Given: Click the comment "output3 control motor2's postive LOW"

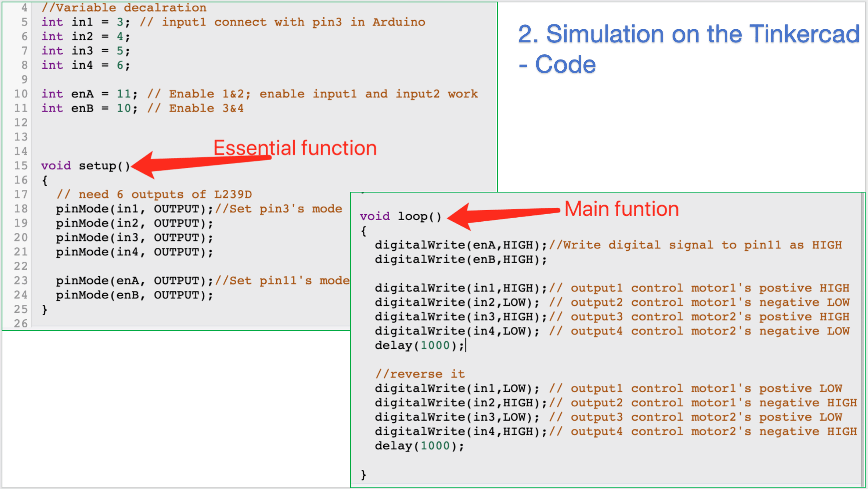Looking at the screenshot, I should [x=707, y=417].
